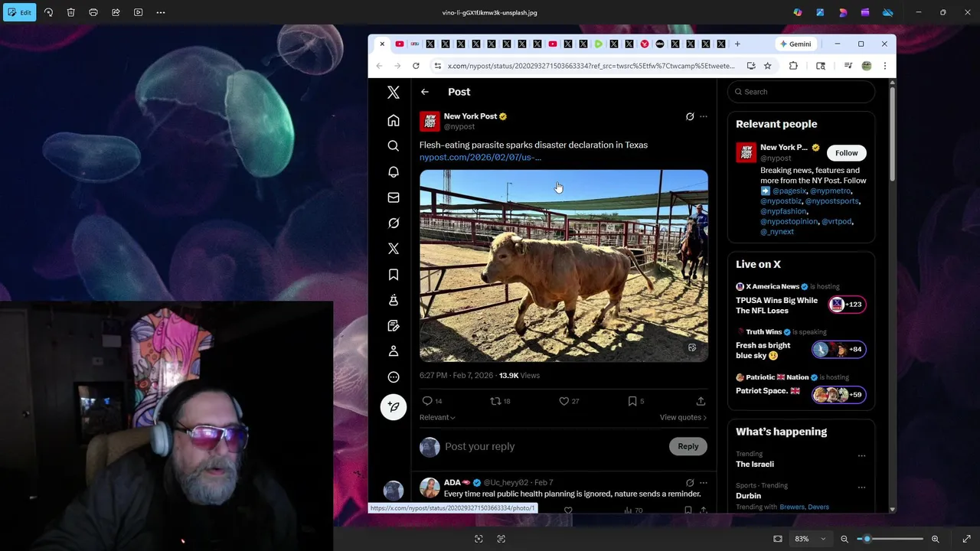This screenshot has width=980, height=551.
Task: Open X Profile in sidebar
Action: pyautogui.click(x=394, y=351)
